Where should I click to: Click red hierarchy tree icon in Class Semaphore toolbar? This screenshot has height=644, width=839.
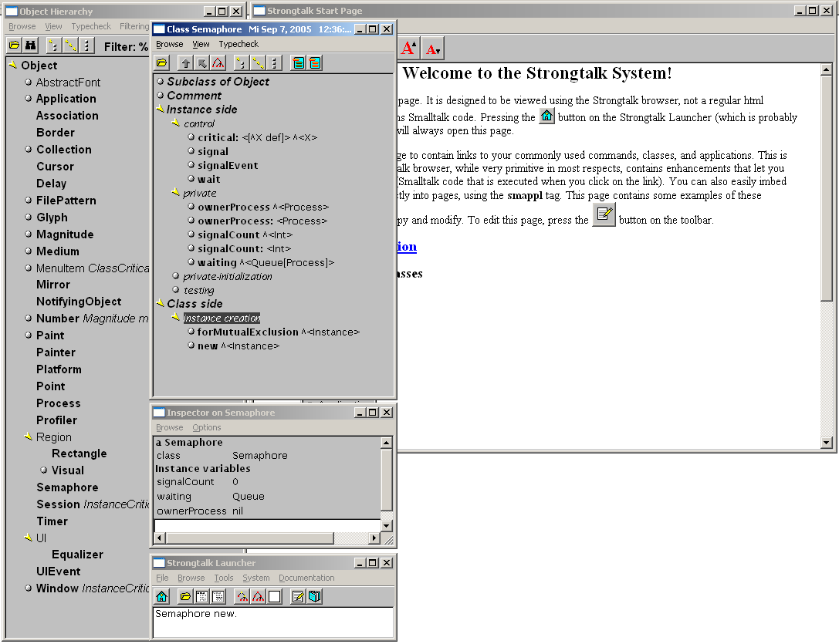[218, 63]
